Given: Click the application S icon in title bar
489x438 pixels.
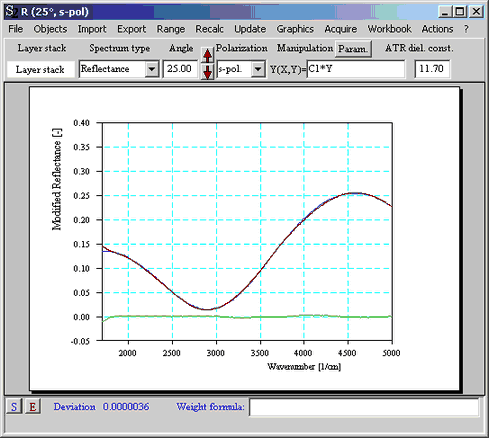Looking at the screenshot, I should point(10,12).
